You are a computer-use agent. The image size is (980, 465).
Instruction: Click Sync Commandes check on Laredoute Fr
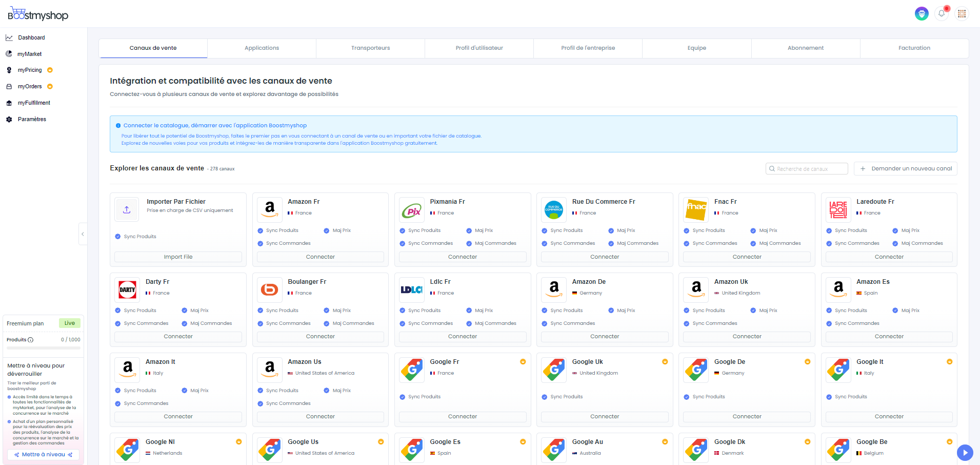(x=829, y=244)
